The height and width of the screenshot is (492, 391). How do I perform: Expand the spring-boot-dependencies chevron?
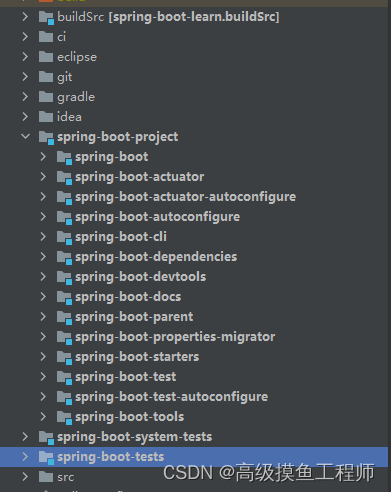[x=43, y=257]
